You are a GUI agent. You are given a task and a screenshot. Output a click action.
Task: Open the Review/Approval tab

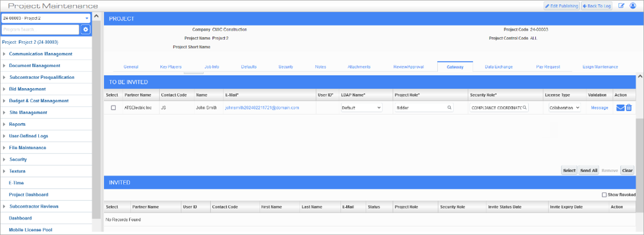pos(409,67)
